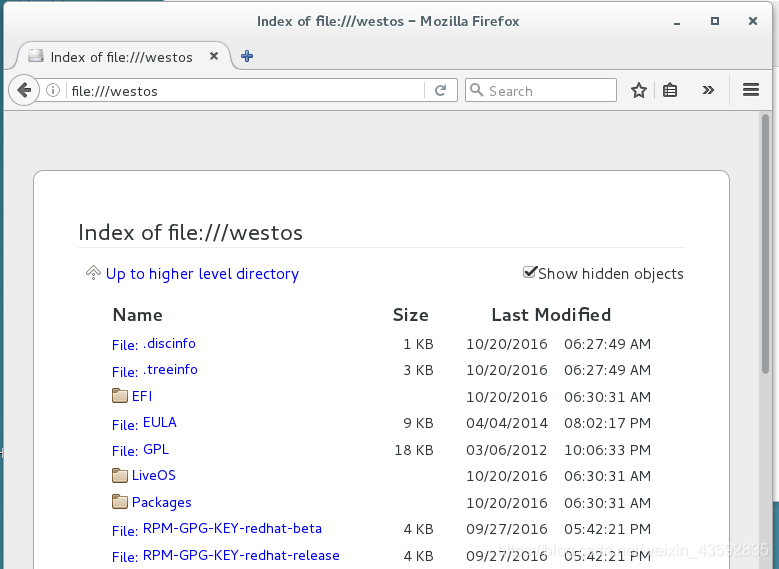Sort by the Name column header
This screenshot has height=569, width=779.
click(x=138, y=315)
